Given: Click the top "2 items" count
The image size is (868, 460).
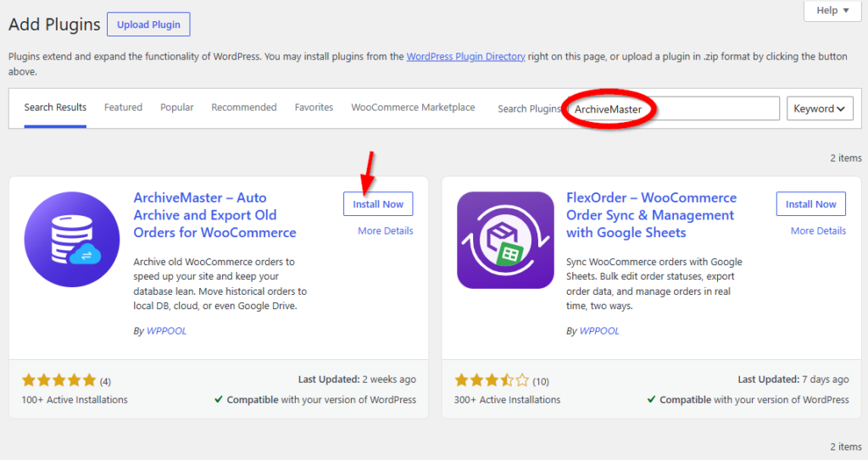Looking at the screenshot, I should [x=845, y=158].
